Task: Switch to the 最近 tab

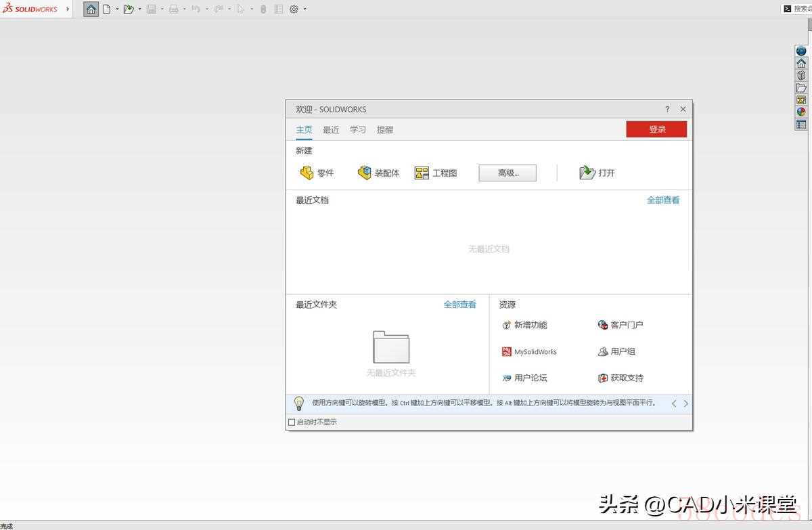Action: tap(331, 130)
